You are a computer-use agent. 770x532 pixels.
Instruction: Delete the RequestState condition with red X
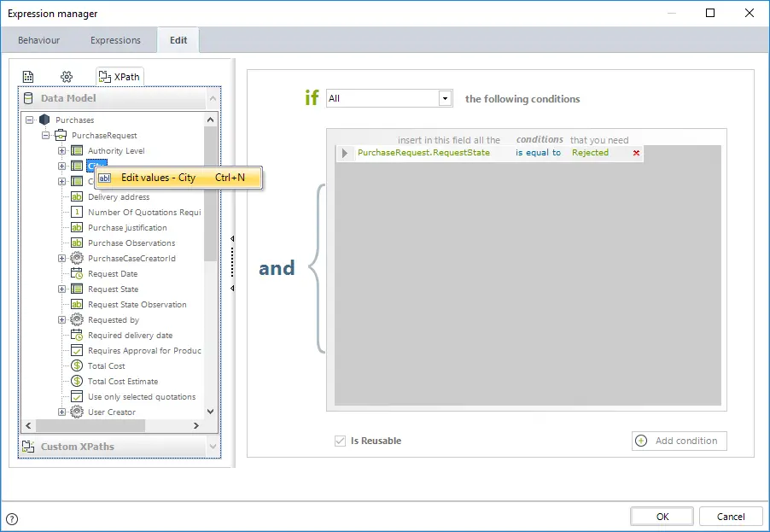(637, 153)
